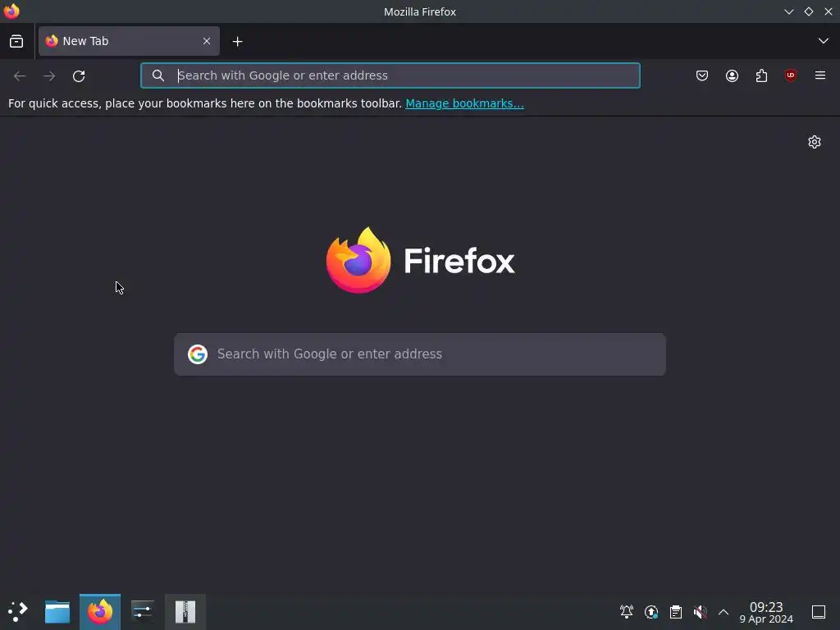Maximize the Mozilla Firefox window
This screenshot has height=630, width=840.
click(x=809, y=11)
